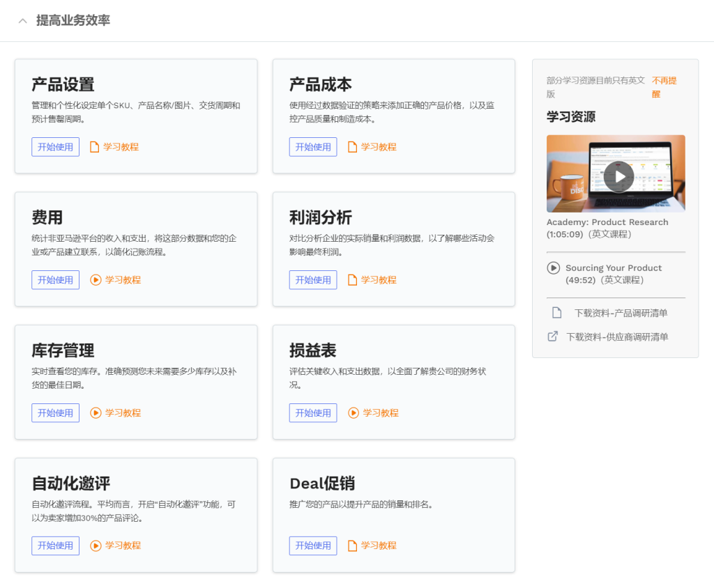The width and height of the screenshot is (714, 588).
Task: Click 学习教程 link text in Deal促销 card
Action: [x=379, y=546]
